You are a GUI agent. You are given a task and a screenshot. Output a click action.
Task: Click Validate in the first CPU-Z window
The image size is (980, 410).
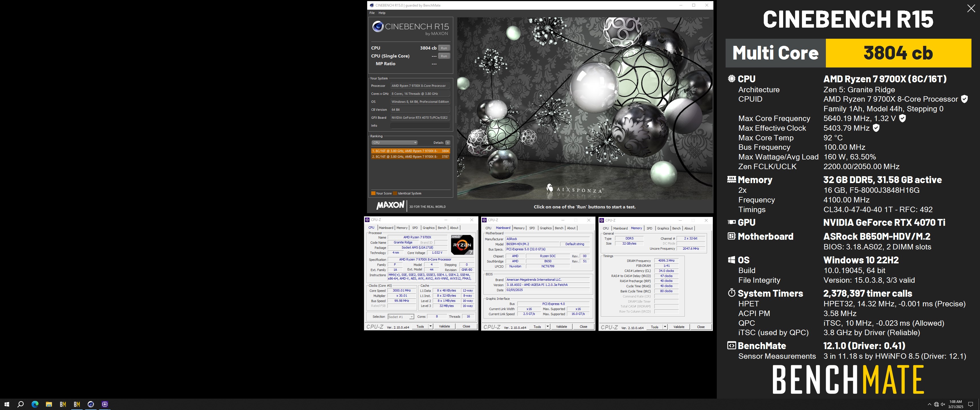coord(444,326)
